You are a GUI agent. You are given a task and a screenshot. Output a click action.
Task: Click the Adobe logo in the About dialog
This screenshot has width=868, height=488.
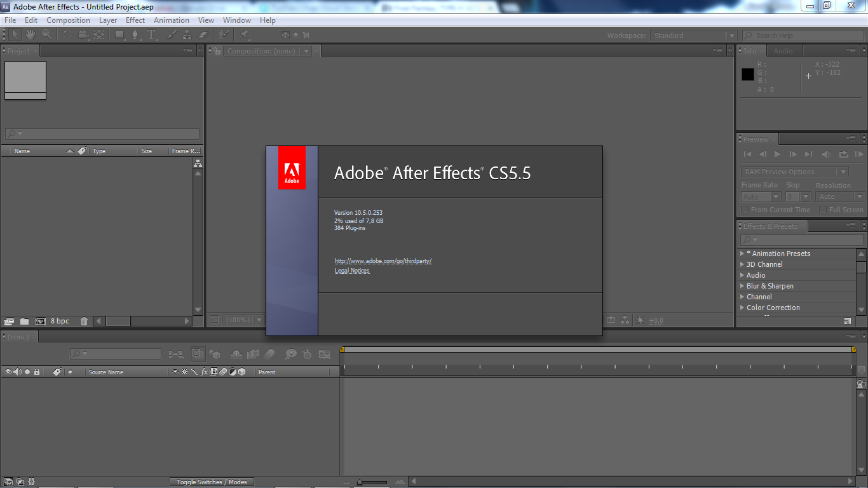click(292, 168)
